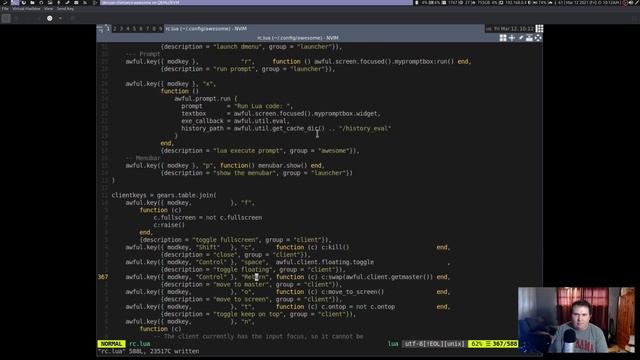Switch to awesome tag 7

click(147, 29)
